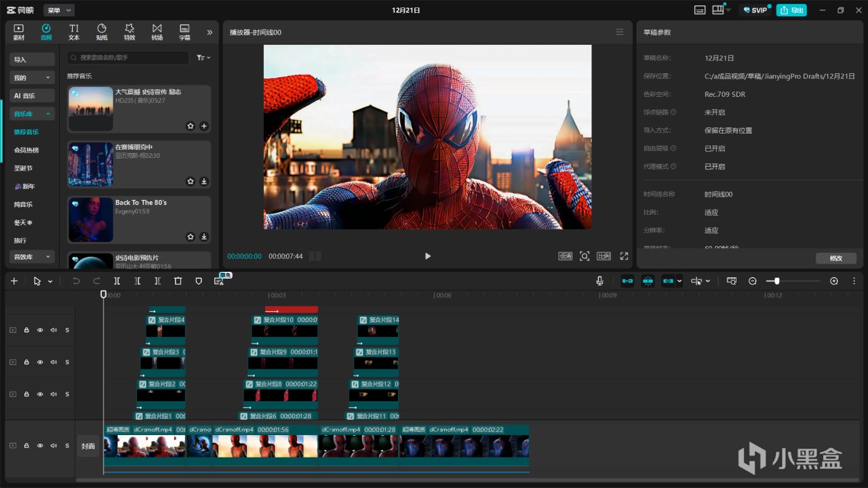Switch to the 文本 text tab
Image resolution: width=868 pixels, height=488 pixels.
pyautogui.click(x=74, y=32)
